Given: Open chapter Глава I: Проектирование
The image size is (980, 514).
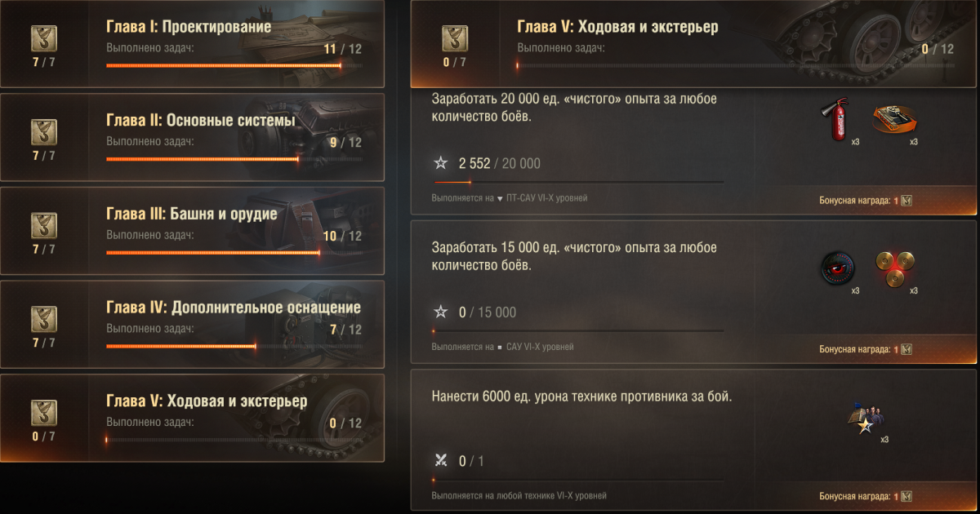Looking at the screenshot, I should click(x=192, y=44).
